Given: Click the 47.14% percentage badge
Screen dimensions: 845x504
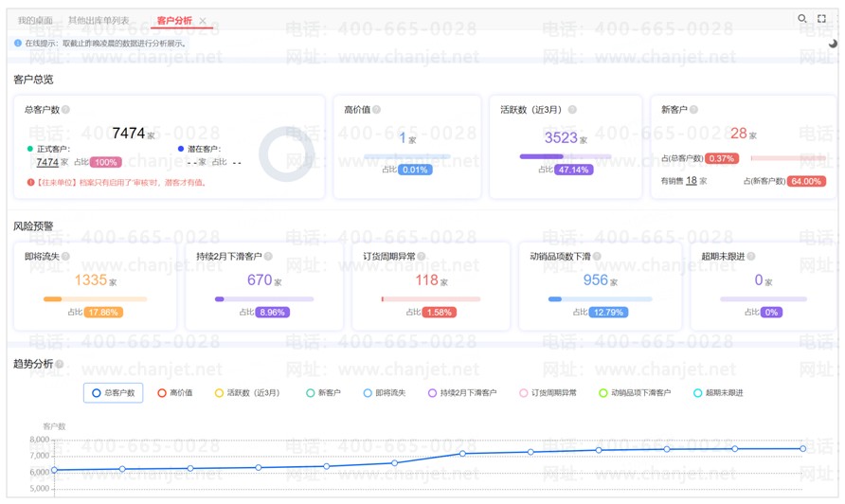Looking at the screenshot, I should (573, 170).
